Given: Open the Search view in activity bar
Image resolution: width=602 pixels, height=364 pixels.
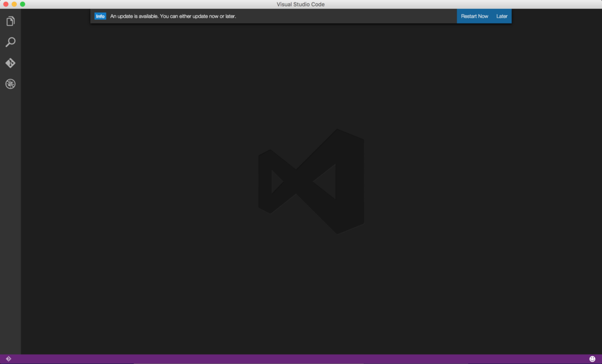Looking at the screenshot, I should (11, 42).
